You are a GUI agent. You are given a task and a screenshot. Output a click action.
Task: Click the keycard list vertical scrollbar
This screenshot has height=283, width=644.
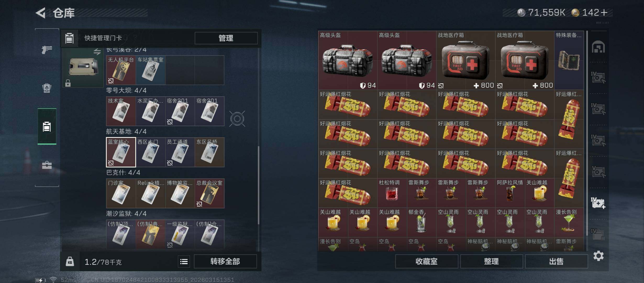[x=259, y=185]
